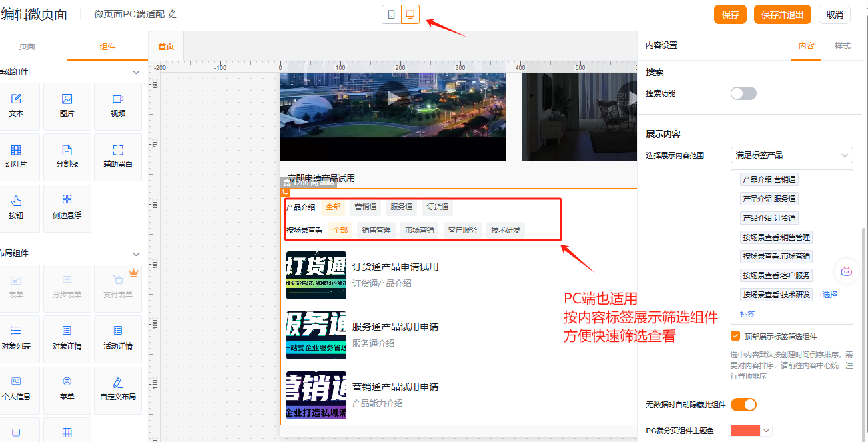Collapse the 基础组件 section
868x442 pixels.
[136, 72]
